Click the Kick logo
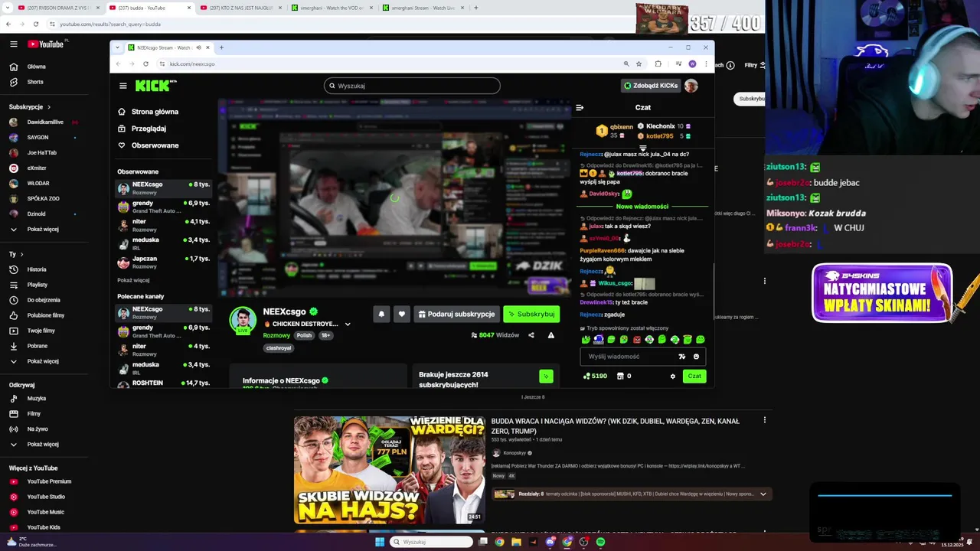Viewport: 980px width, 551px height. tap(155, 86)
